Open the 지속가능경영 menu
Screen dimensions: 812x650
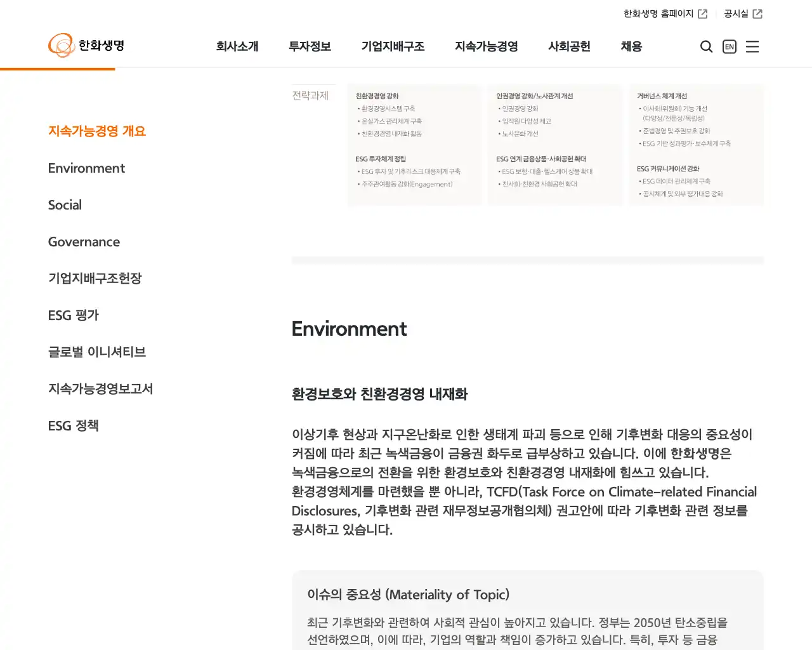pos(486,46)
